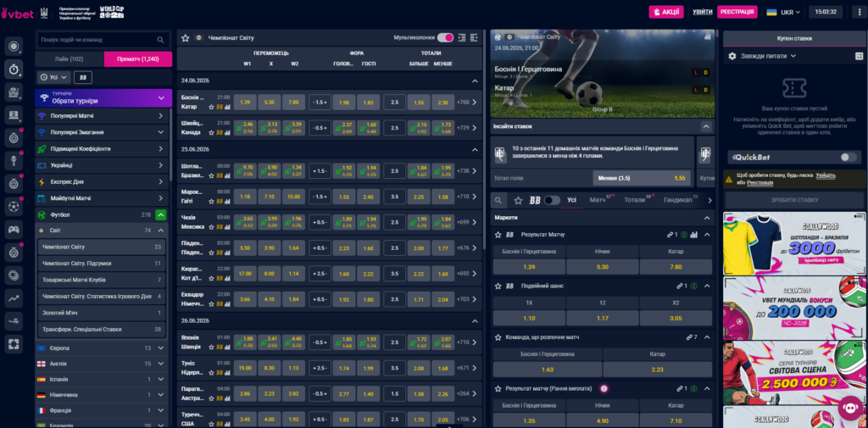
Task: Select the Усі markets tab
Action: 572,200
